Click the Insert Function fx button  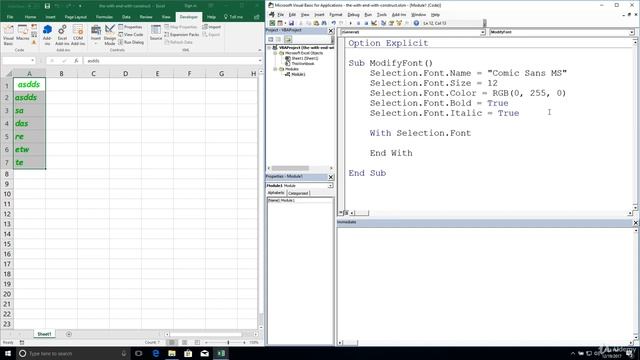point(76,61)
